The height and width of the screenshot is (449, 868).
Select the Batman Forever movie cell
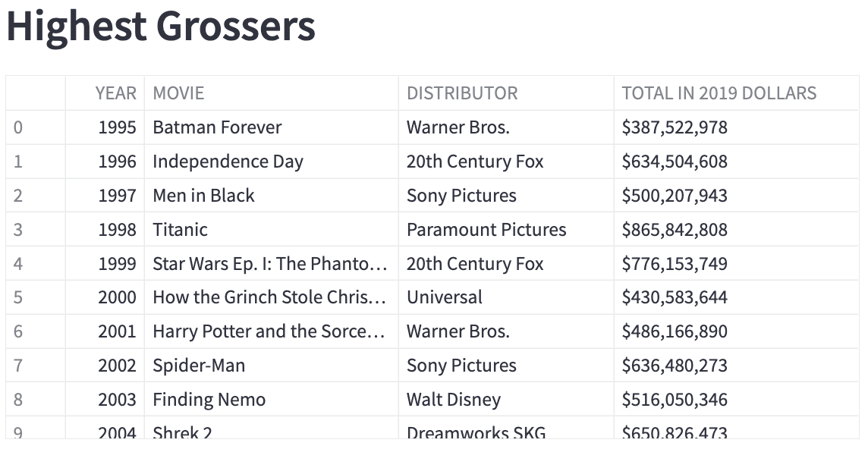[272, 127]
